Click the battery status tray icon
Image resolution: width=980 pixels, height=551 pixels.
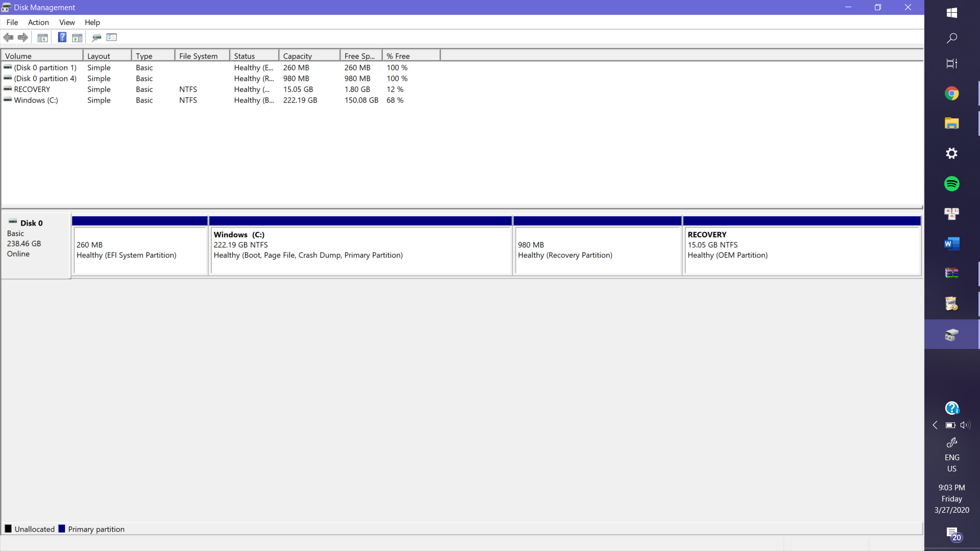pyautogui.click(x=950, y=425)
